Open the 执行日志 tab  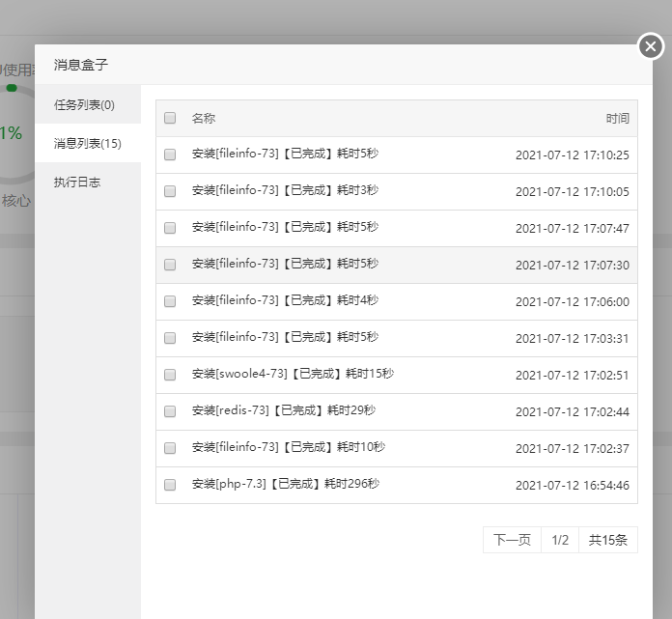[x=88, y=183]
